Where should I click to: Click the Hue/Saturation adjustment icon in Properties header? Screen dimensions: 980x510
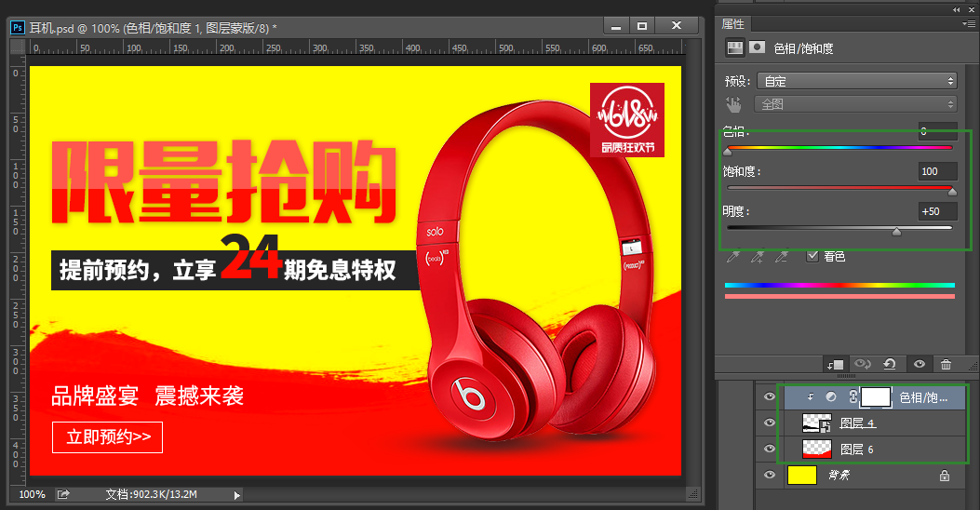click(735, 47)
